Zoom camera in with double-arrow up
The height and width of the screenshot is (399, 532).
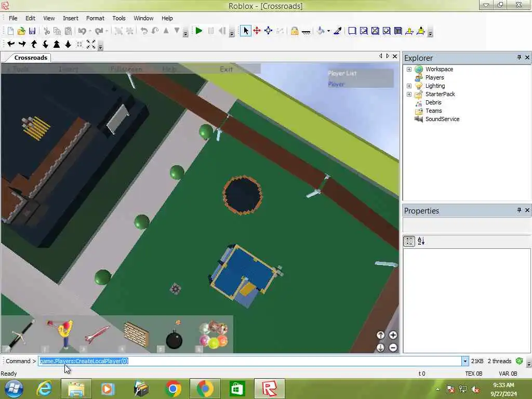click(57, 44)
